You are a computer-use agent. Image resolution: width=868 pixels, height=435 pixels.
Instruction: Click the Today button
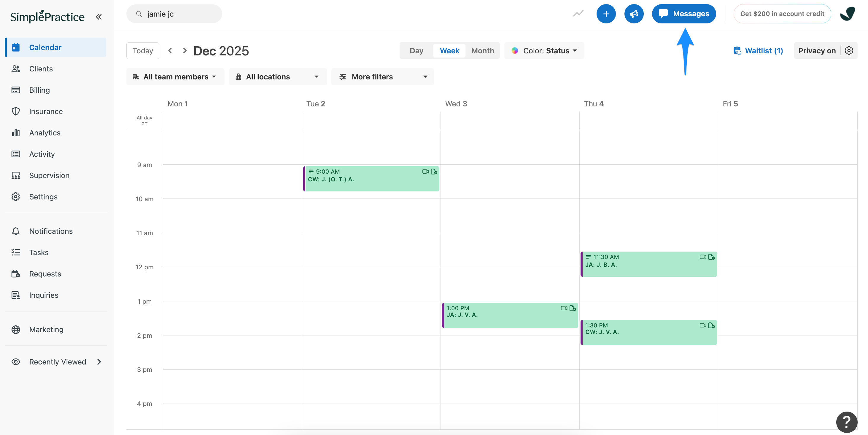tap(142, 50)
